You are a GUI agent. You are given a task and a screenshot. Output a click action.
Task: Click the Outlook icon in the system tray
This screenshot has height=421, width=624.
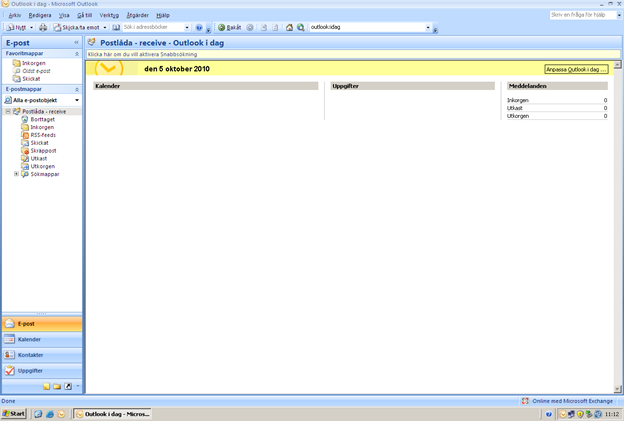point(562,414)
